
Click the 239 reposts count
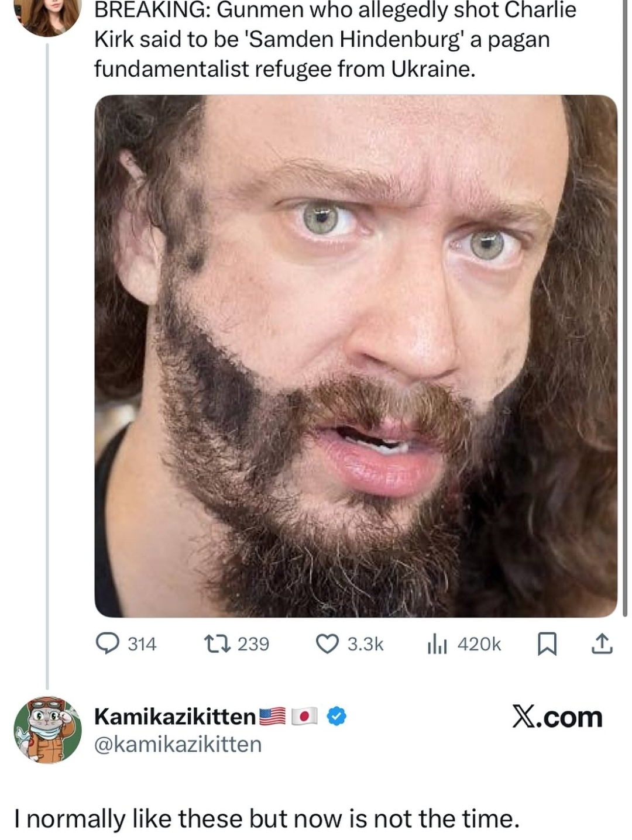click(x=253, y=644)
